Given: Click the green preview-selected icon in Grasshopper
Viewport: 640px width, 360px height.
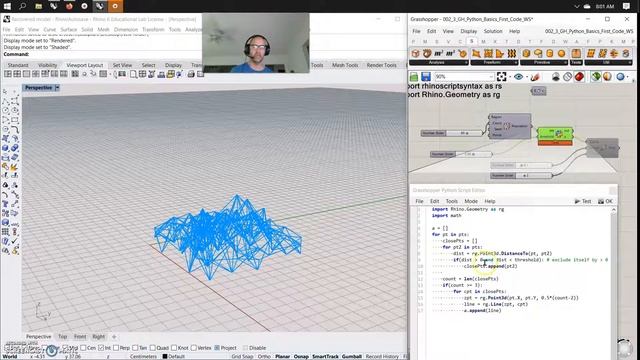Looking at the screenshot, I should tap(596, 77).
